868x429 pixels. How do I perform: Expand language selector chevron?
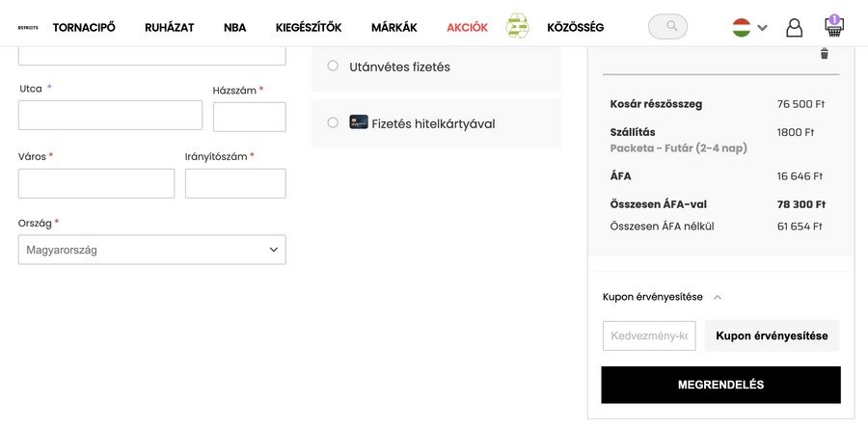[763, 28]
